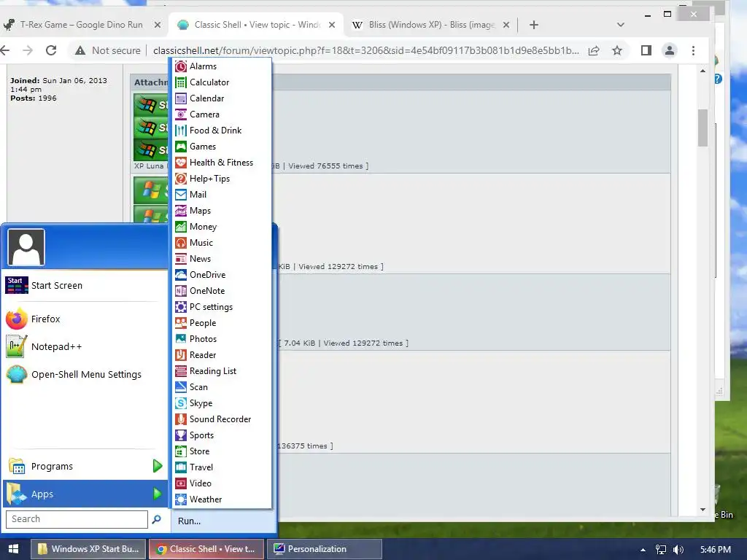Open the 5:46 PM clock
747x560 pixels.
pos(716,550)
